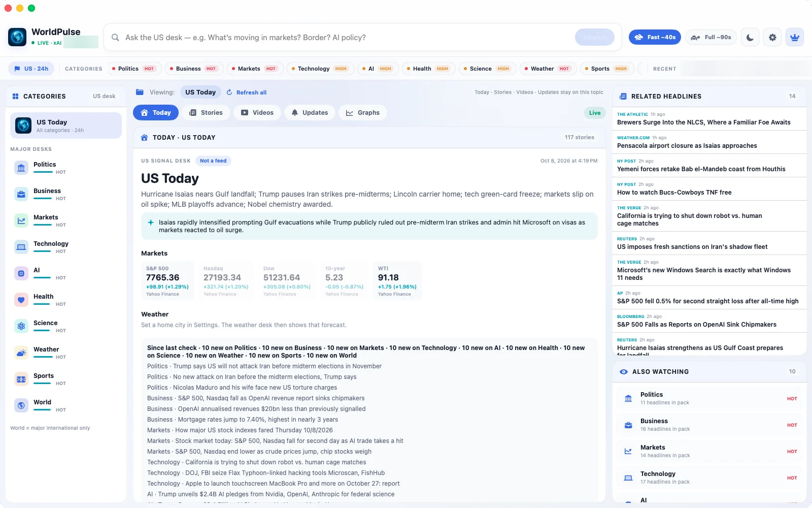This screenshot has height=508, width=812.
Task: Filter by Politics HOT chip
Action: point(134,69)
